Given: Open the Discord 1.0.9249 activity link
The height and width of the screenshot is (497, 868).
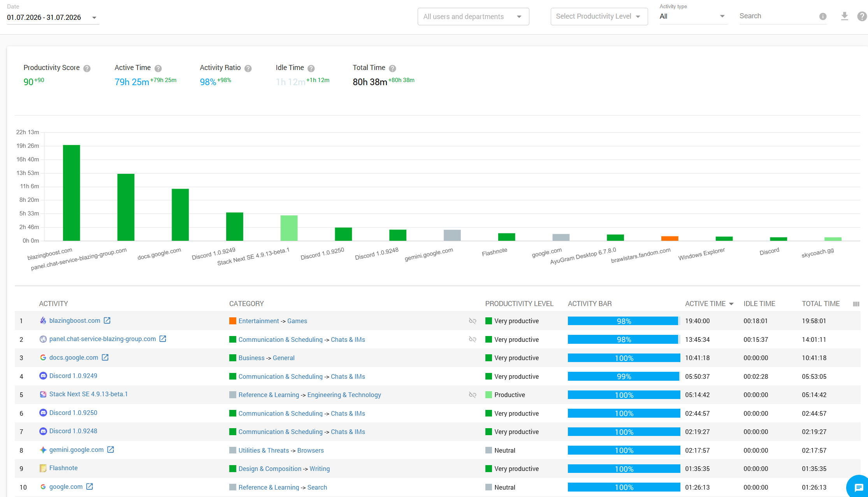Looking at the screenshot, I should [x=73, y=376].
